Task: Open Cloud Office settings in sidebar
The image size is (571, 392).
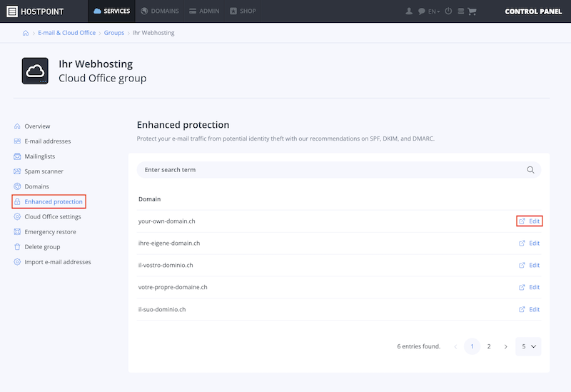Action: [x=53, y=216]
